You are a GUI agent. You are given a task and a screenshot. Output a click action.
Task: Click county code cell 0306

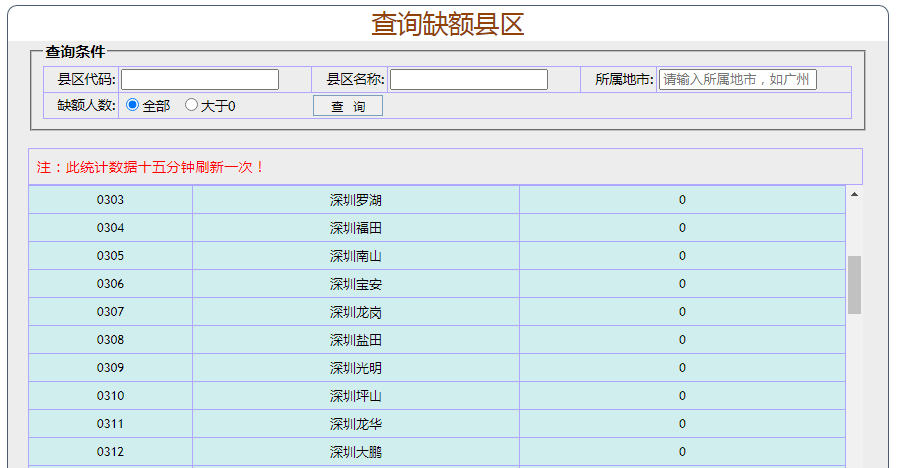tap(110, 284)
